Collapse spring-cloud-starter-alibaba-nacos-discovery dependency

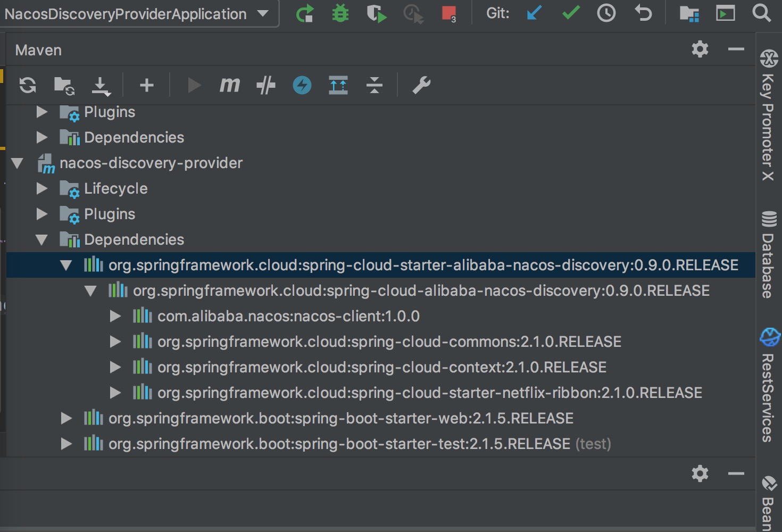pos(66,265)
